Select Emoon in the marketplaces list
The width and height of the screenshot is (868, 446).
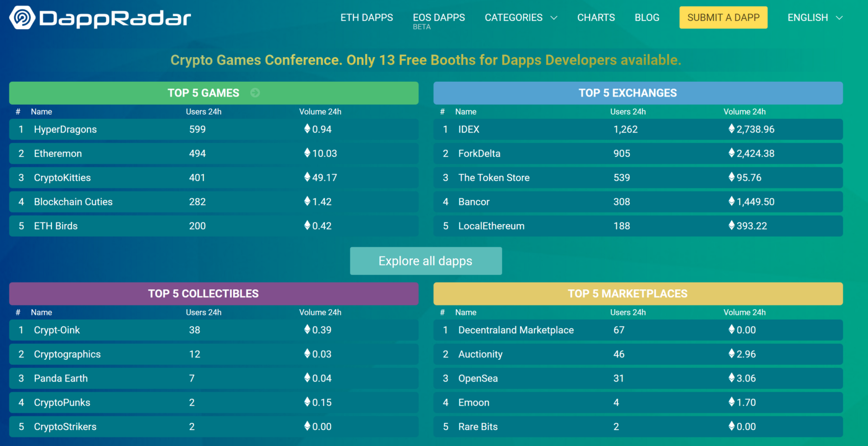(x=638, y=403)
